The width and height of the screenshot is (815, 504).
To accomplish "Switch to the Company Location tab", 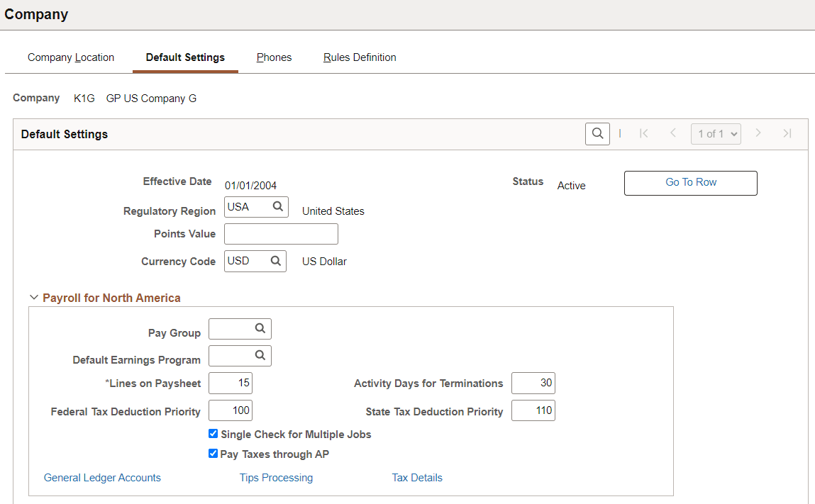I will [71, 57].
